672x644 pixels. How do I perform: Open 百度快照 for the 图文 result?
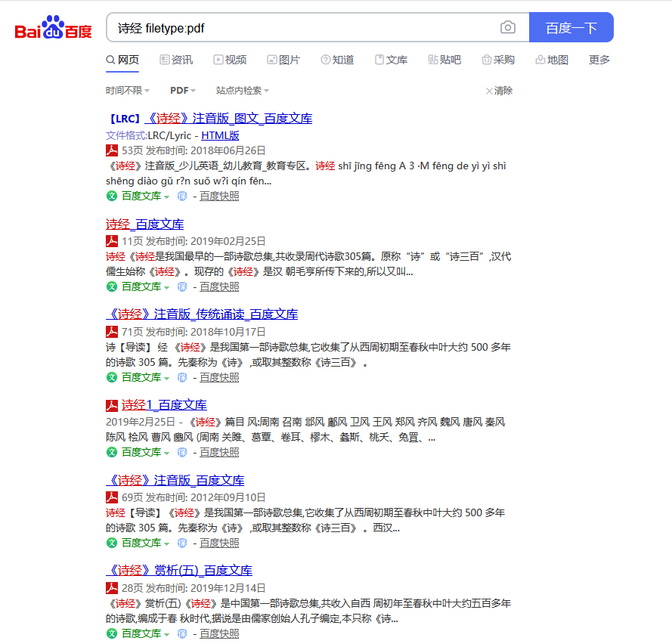coord(219,196)
